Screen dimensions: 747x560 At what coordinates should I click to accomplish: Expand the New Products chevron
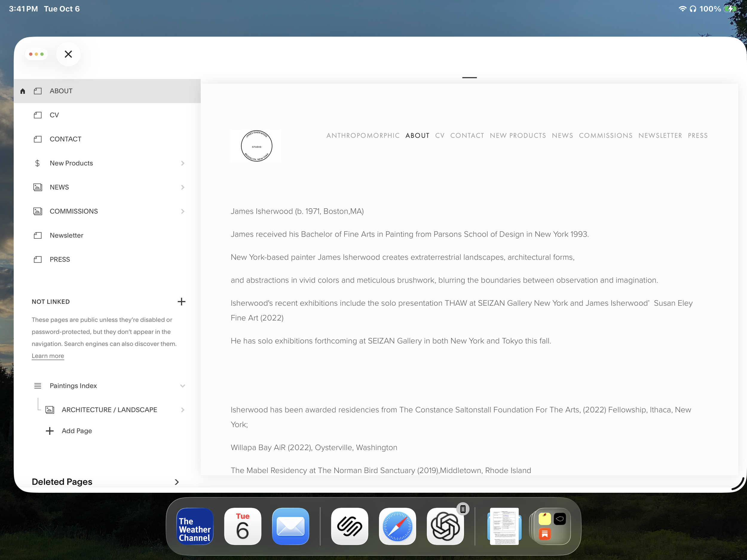click(x=183, y=163)
